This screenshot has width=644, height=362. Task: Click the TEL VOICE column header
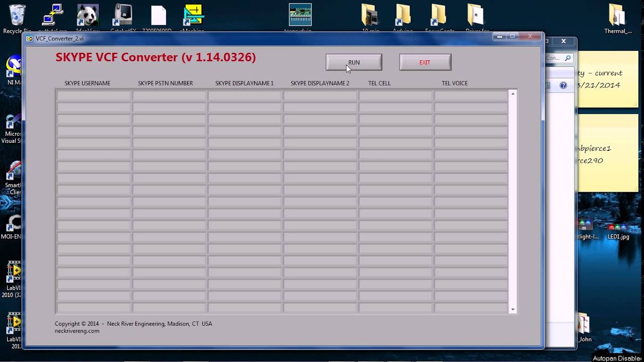[455, 83]
